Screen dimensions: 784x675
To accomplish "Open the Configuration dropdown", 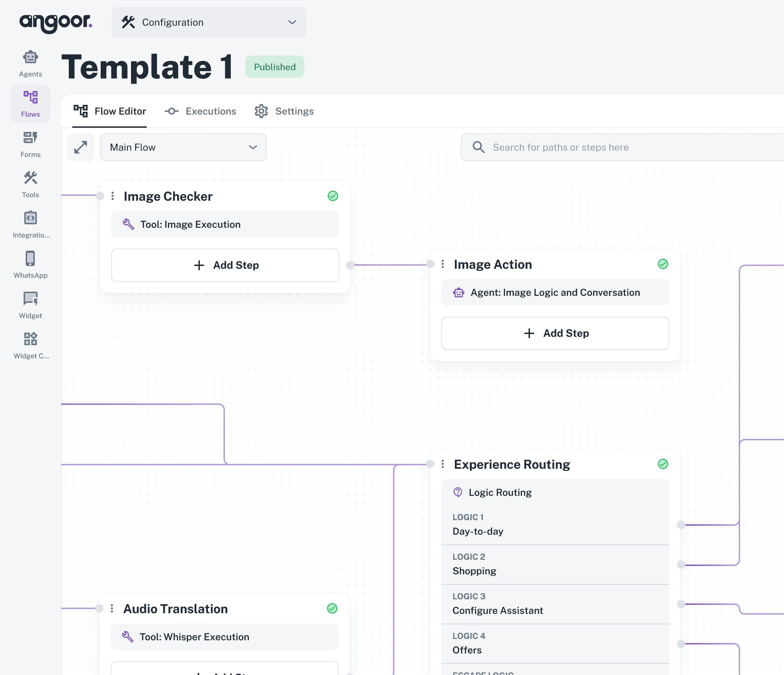I will click(209, 22).
